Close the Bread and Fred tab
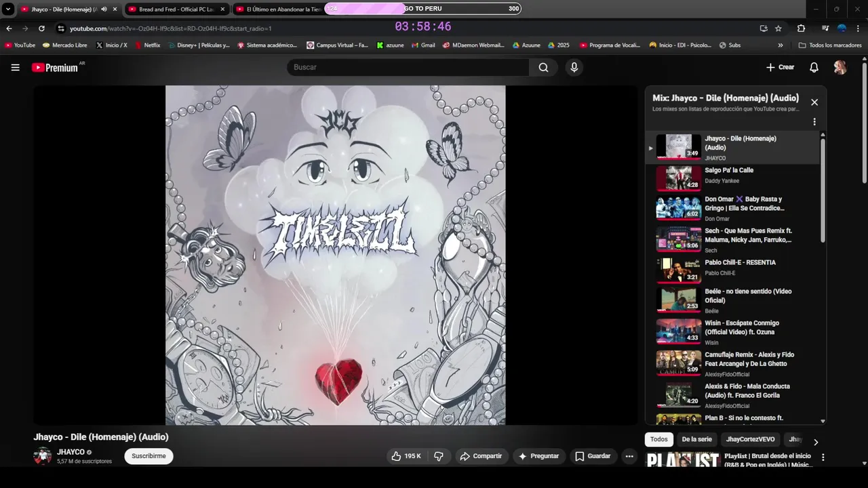The image size is (868, 488). (223, 9)
